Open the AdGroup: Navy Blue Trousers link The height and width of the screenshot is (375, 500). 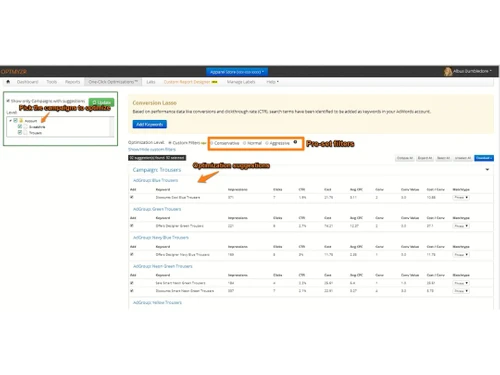coord(161,238)
